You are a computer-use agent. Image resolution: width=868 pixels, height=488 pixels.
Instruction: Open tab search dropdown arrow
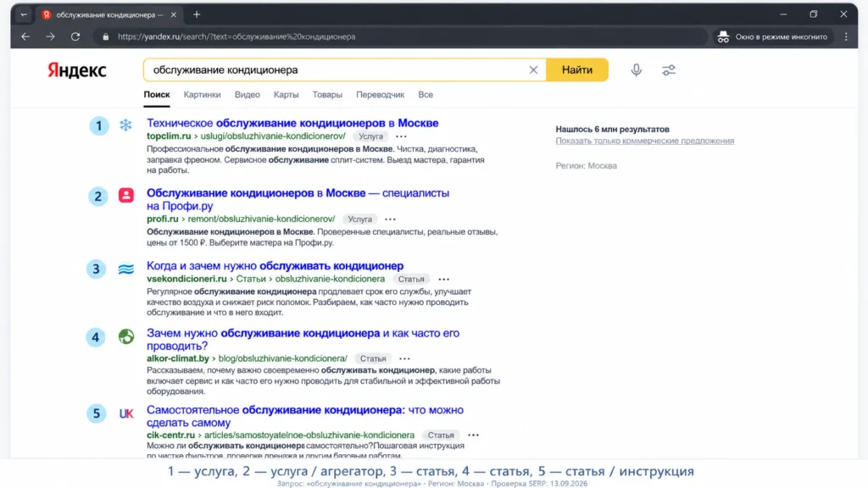23,14
